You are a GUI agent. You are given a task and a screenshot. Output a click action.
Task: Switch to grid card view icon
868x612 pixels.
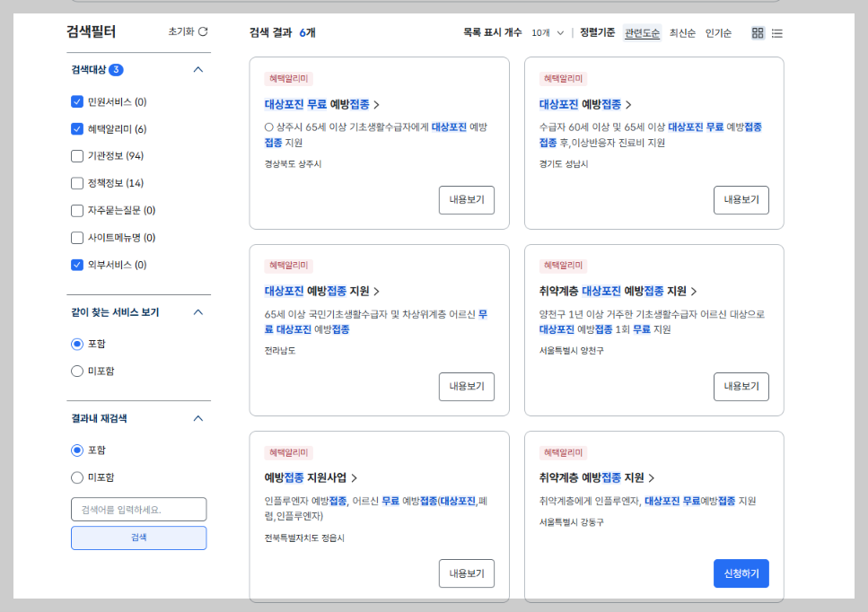[x=758, y=33]
